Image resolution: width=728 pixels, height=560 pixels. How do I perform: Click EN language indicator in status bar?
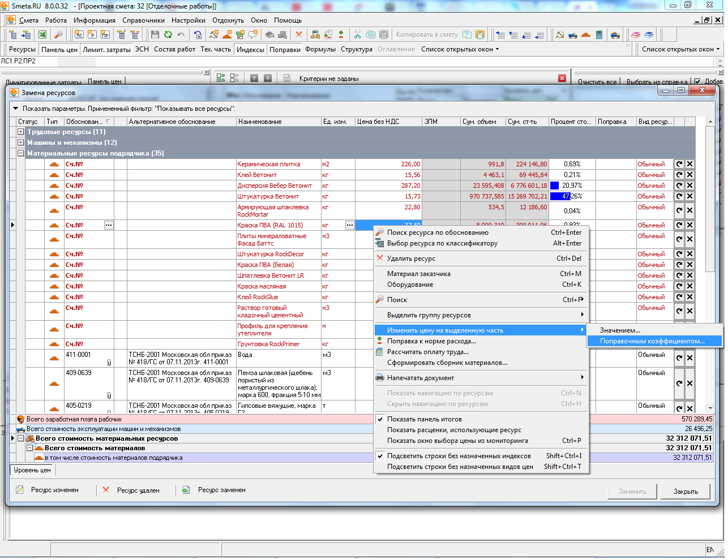[x=710, y=549]
